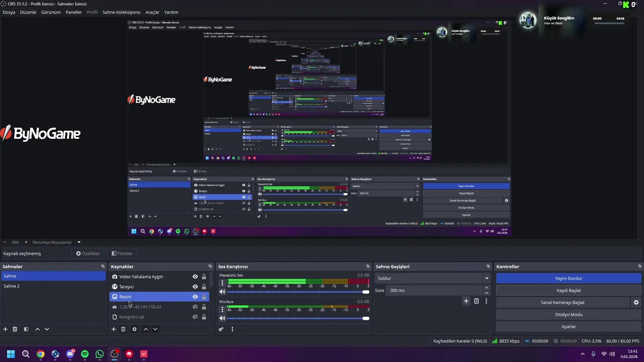This screenshot has width=644, height=362.
Task: Click Sanal Kamerayı Başlat button
Action: pos(562,303)
